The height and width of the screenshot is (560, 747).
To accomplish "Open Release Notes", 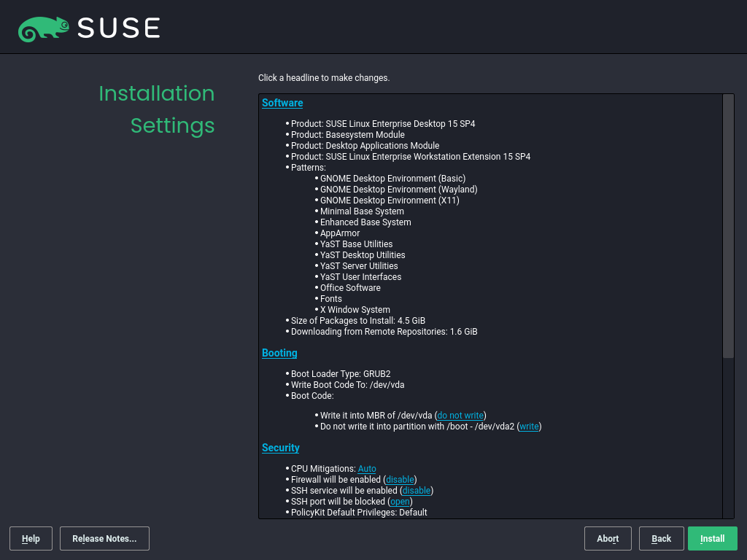I will (104, 539).
